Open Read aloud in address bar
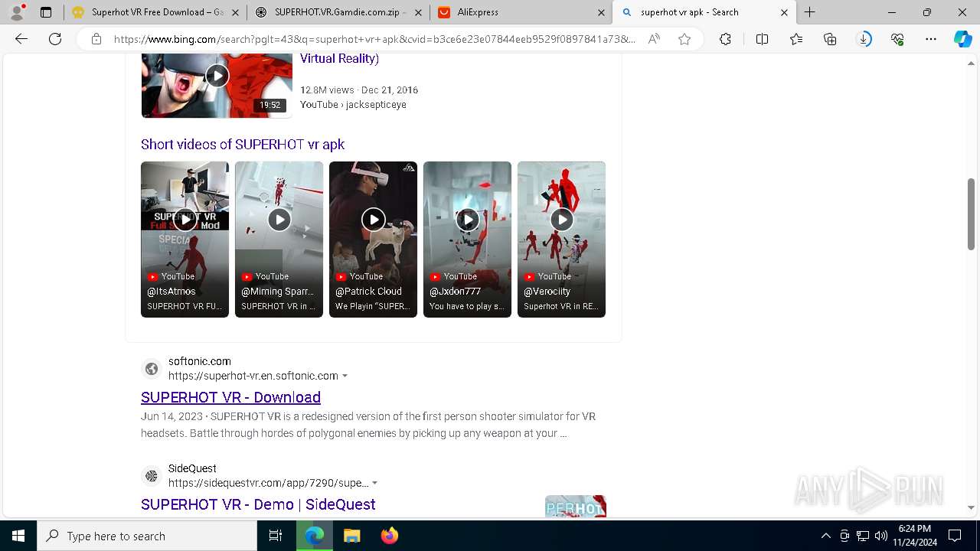The width and height of the screenshot is (980, 551). click(x=654, y=39)
